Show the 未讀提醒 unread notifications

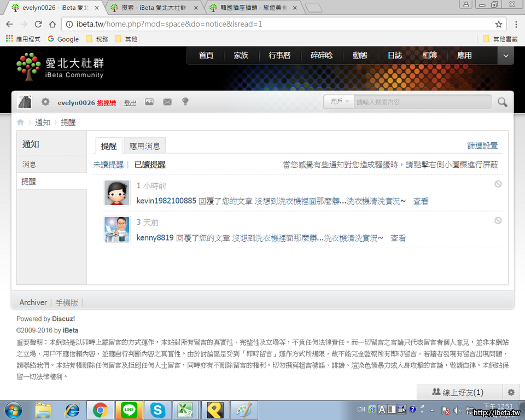[108, 165]
